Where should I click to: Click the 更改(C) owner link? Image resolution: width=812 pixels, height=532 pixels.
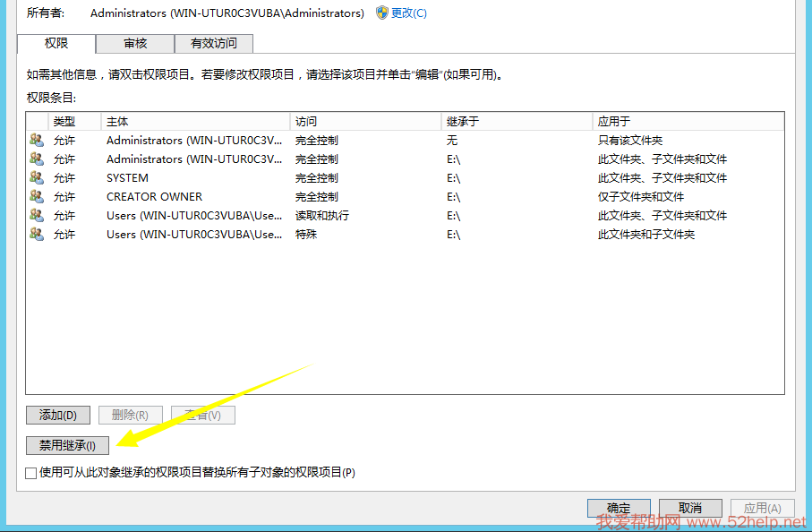(x=409, y=13)
